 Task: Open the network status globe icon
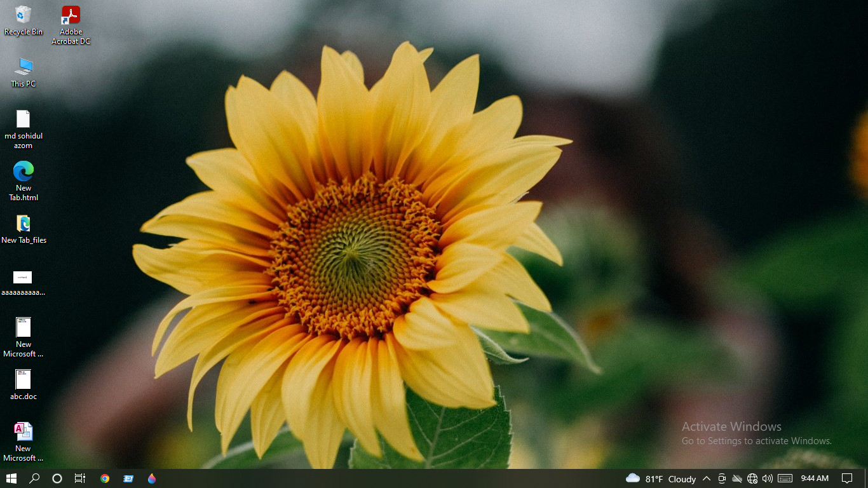tap(752, 478)
